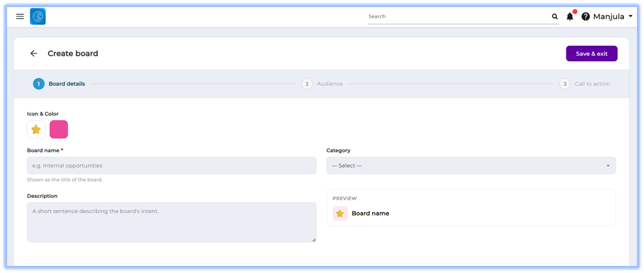Click the search magnifier icon
644x273 pixels.
554,16
